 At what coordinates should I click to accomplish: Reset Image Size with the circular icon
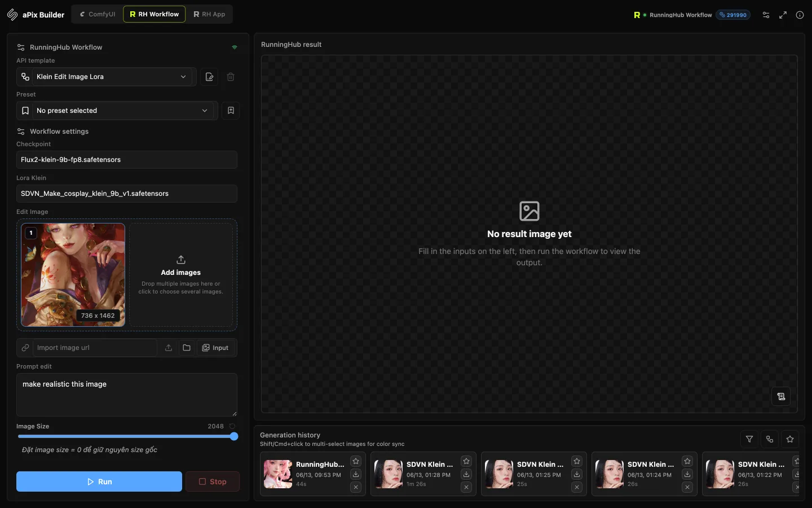[x=232, y=426]
